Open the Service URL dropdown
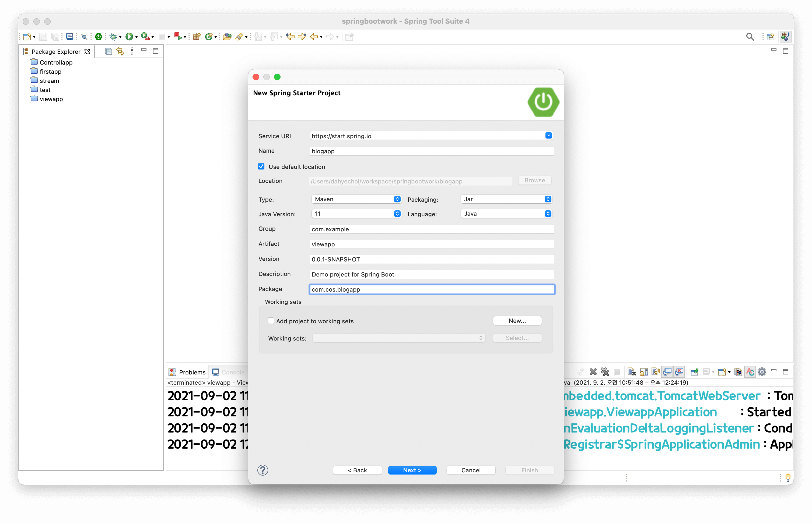812x524 pixels. (x=548, y=135)
